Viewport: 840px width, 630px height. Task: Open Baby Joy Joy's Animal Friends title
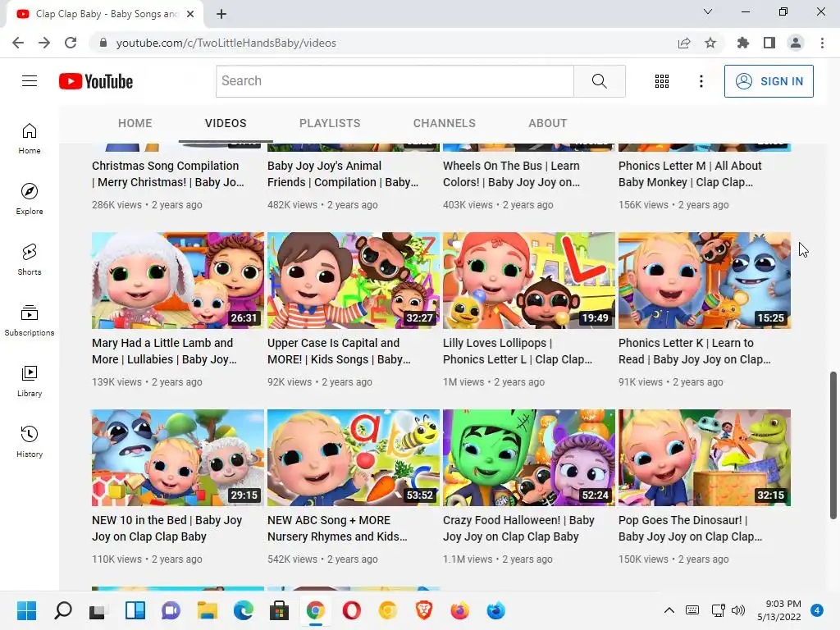point(343,174)
